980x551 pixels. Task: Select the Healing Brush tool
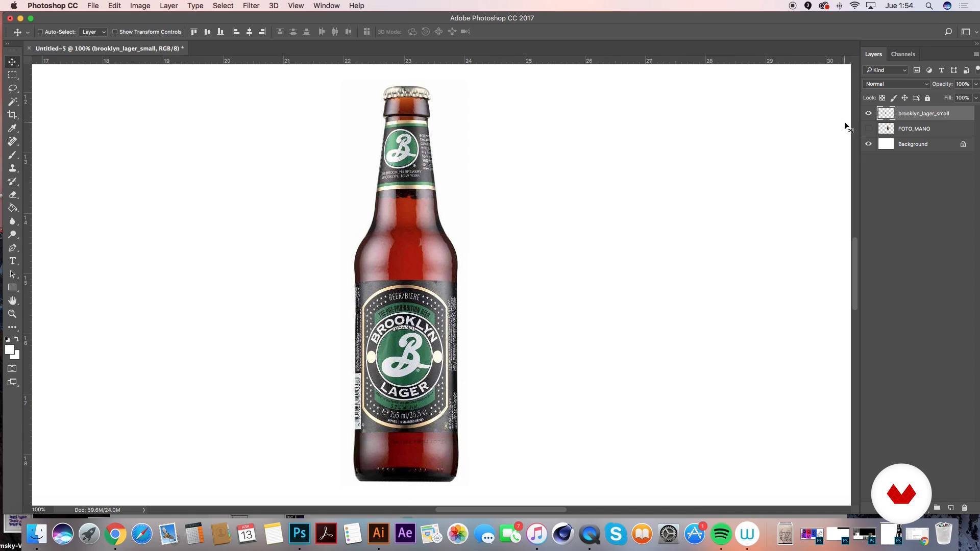12,141
